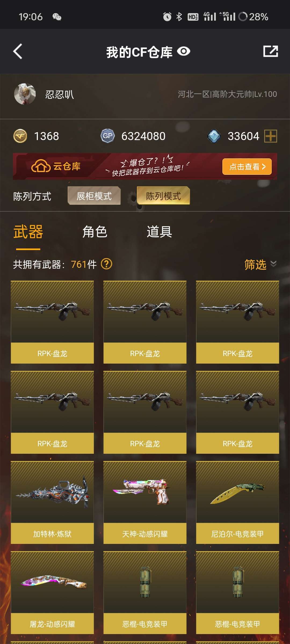Open the share icon in header

click(x=270, y=51)
